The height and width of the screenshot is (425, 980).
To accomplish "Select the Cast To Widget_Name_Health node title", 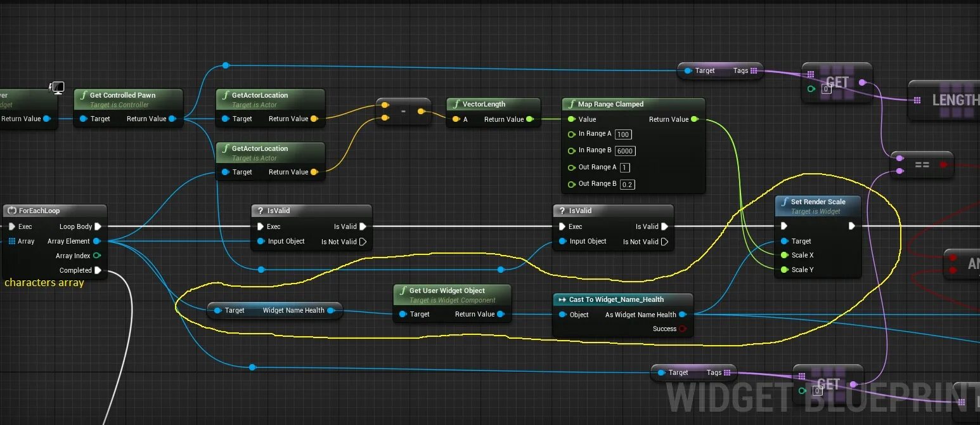I will [x=616, y=299].
